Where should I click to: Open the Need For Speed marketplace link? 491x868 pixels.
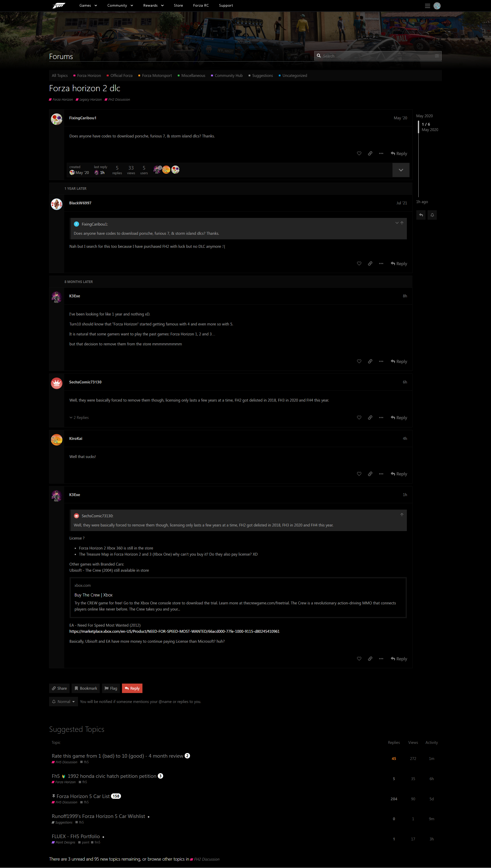174,631
